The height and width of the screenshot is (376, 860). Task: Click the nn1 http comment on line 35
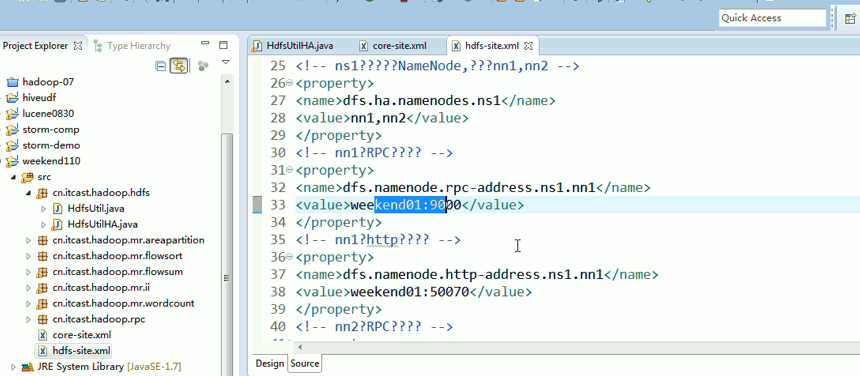pos(378,240)
